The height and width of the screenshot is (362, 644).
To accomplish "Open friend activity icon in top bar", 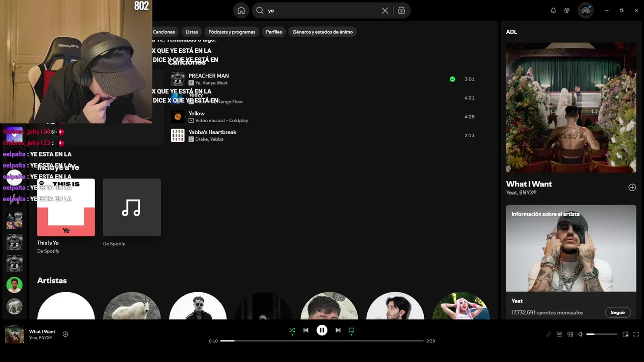I will 567,11.
